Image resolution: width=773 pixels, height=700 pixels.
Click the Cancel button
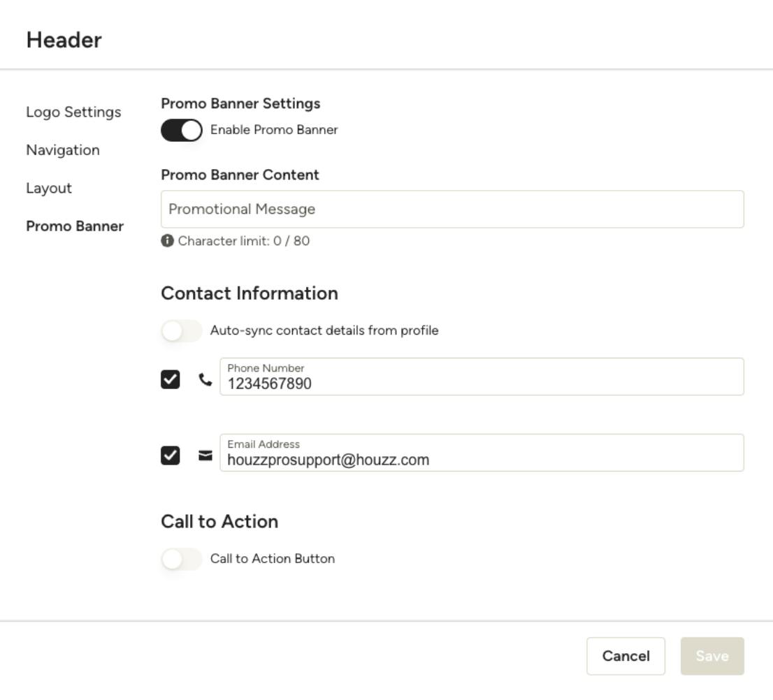pos(626,656)
